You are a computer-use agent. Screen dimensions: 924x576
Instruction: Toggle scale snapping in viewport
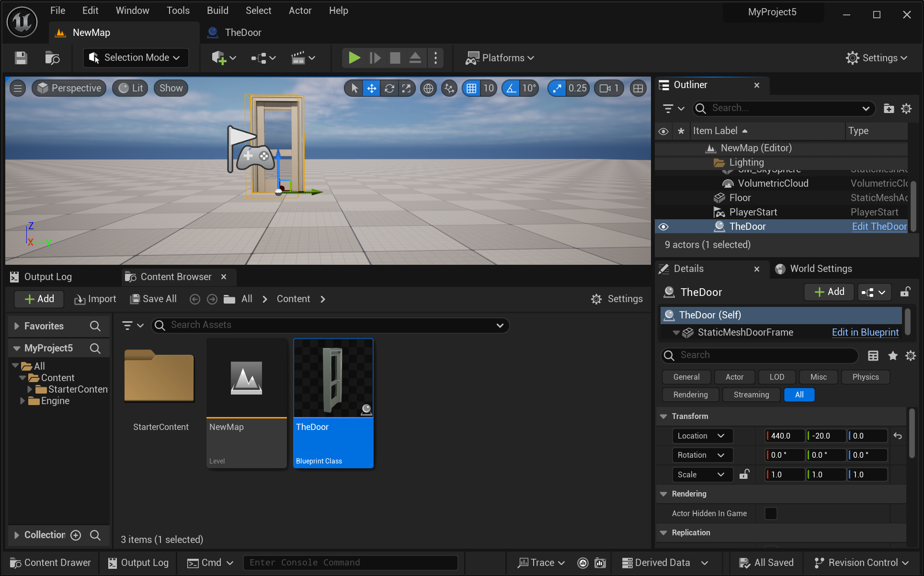click(557, 88)
